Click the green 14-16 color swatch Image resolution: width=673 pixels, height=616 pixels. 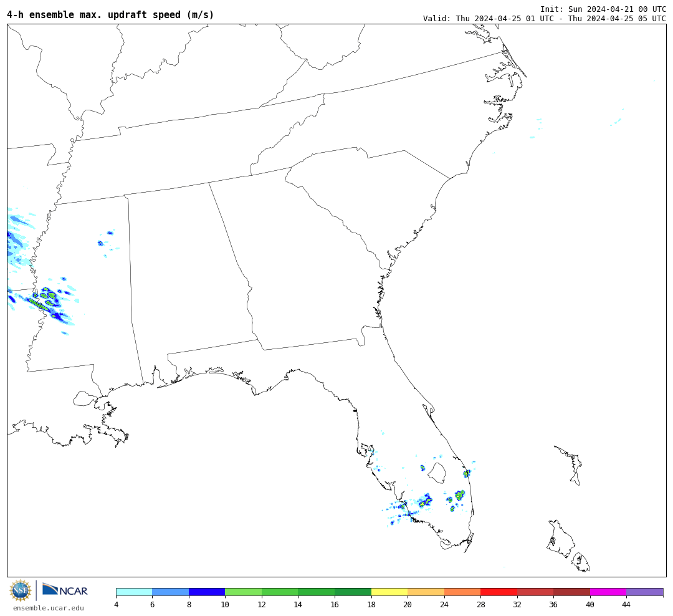point(317,592)
